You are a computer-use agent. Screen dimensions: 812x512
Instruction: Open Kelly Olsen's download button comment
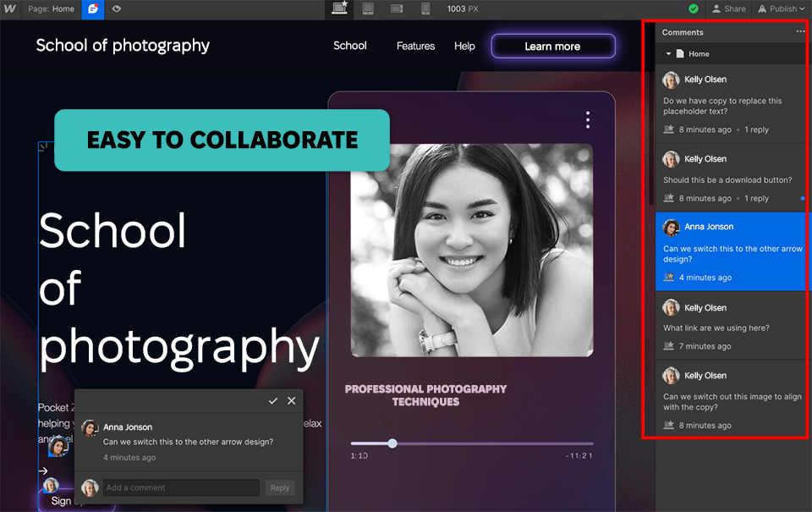pyautogui.click(x=730, y=178)
